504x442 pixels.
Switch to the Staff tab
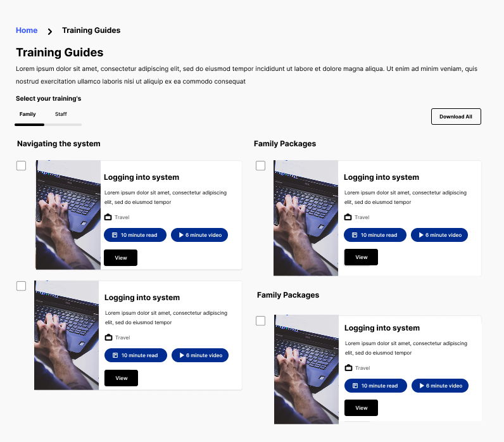pos(61,115)
